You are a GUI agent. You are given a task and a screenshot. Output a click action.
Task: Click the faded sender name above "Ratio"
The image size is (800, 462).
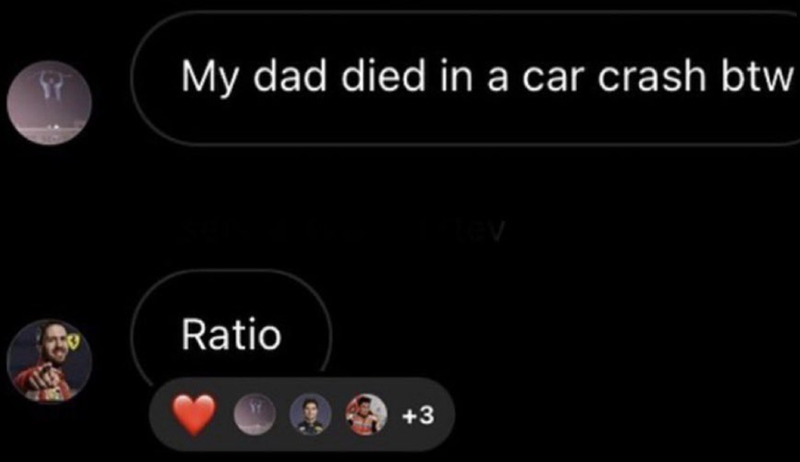coord(344,230)
